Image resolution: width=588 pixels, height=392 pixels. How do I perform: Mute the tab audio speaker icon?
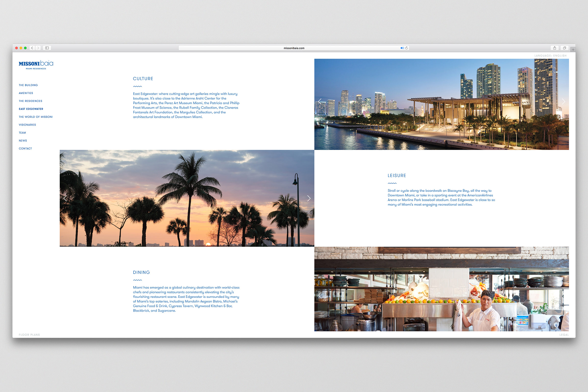[402, 48]
